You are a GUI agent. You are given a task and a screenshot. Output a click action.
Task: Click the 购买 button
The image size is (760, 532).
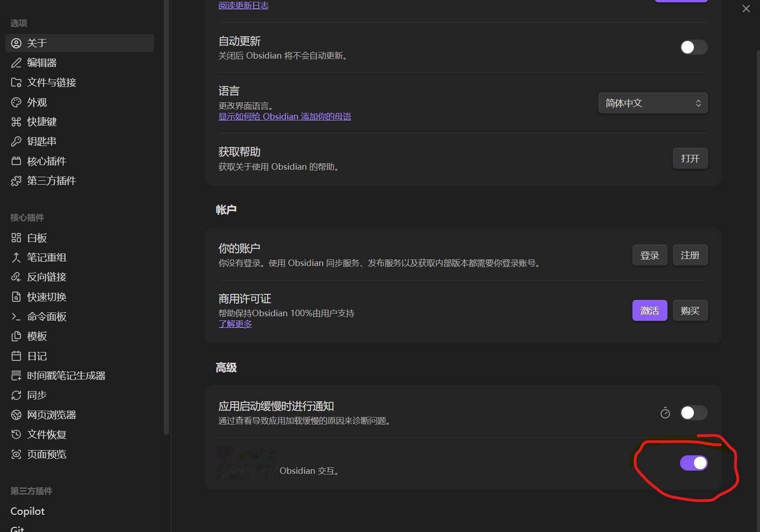pyautogui.click(x=690, y=311)
